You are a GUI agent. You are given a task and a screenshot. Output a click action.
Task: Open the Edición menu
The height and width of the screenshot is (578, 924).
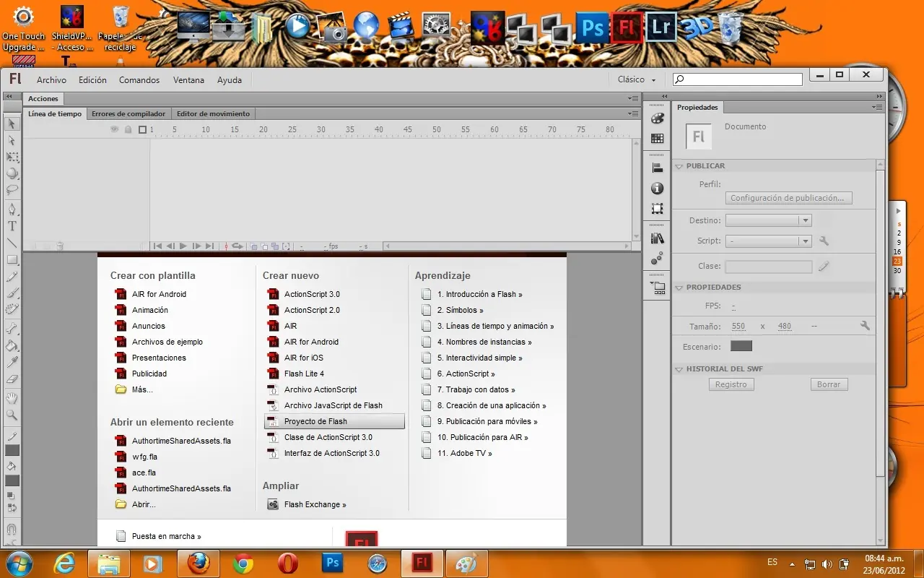tap(92, 80)
